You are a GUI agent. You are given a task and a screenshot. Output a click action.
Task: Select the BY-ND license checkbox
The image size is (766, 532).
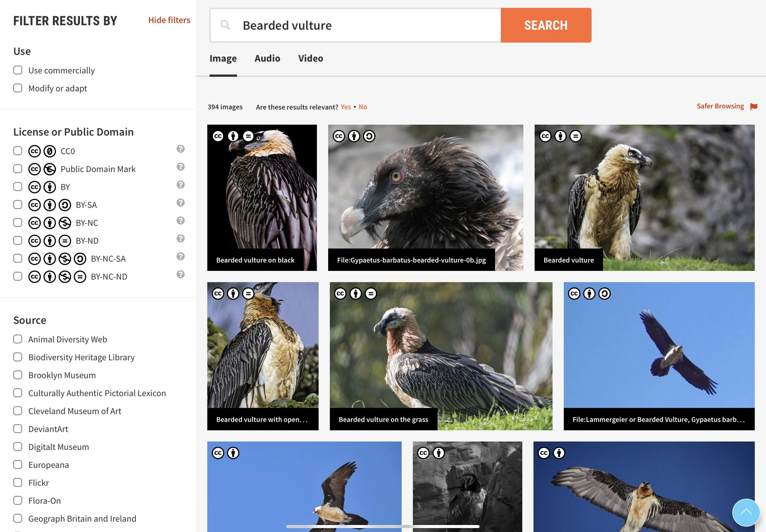click(x=18, y=241)
